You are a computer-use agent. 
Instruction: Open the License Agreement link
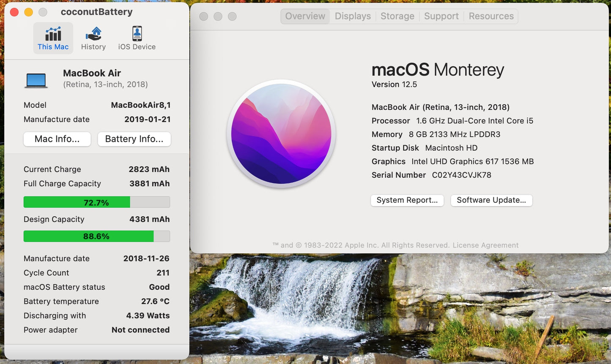click(x=485, y=245)
